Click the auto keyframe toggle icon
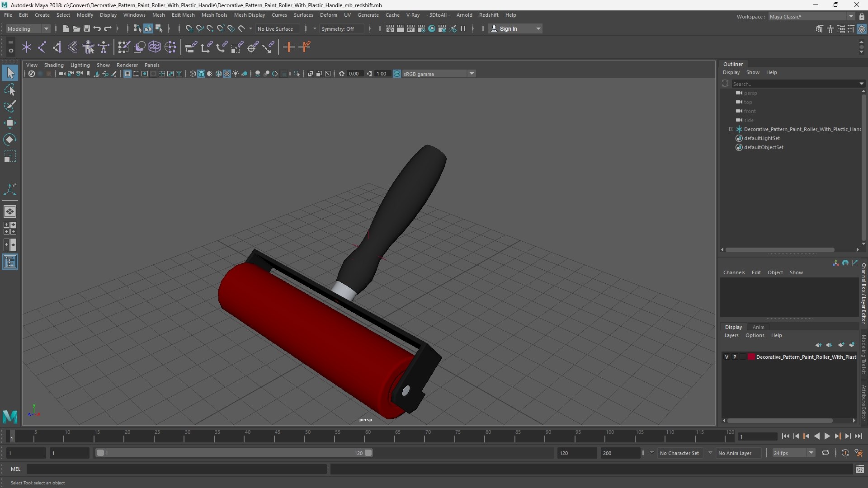 (x=845, y=453)
